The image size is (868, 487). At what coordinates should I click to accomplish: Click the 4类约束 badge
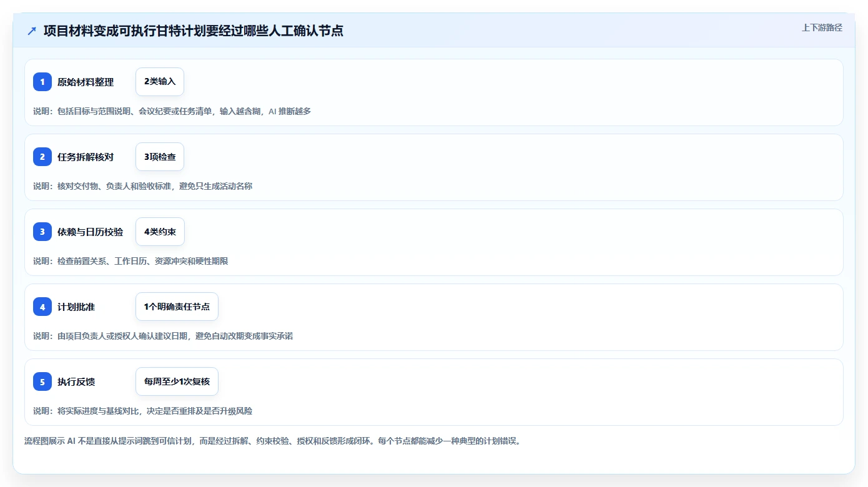160,232
